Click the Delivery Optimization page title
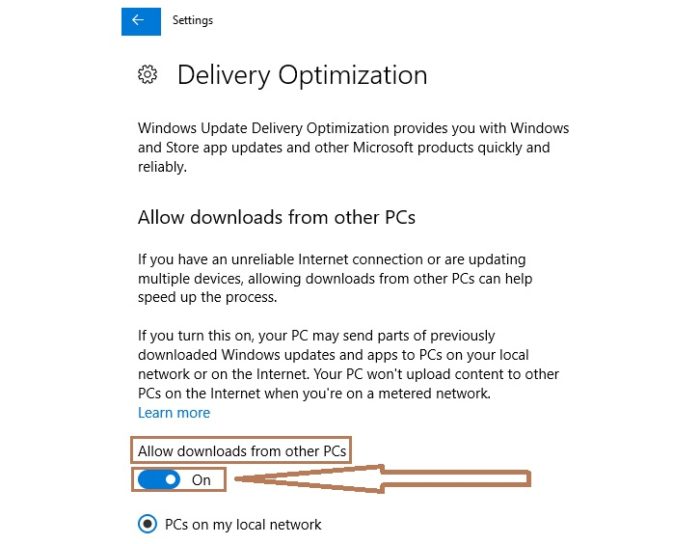The height and width of the screenshot is (544, 700). point(302,75)
